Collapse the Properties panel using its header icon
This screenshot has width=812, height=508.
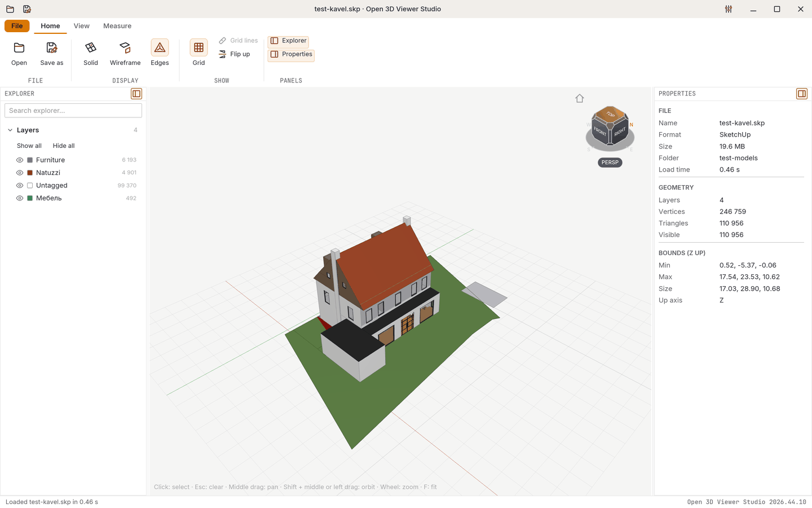(802, 94)
